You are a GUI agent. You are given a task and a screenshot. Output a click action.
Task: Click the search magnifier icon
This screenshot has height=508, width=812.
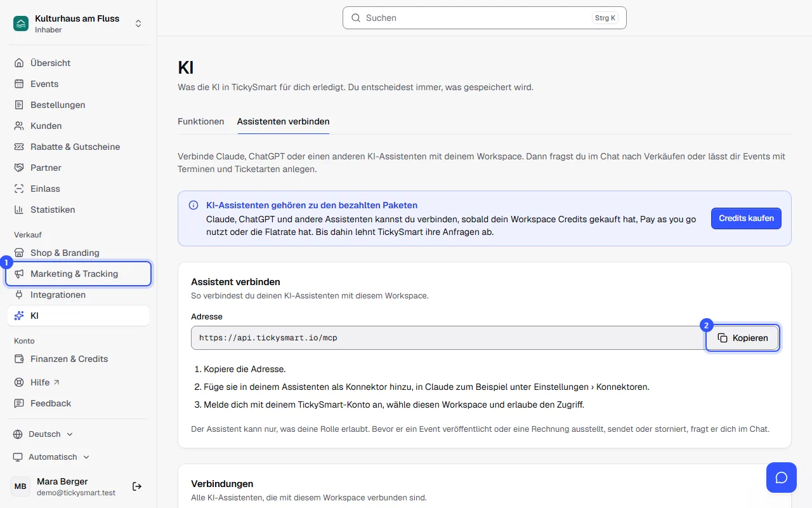click(356, 18)
